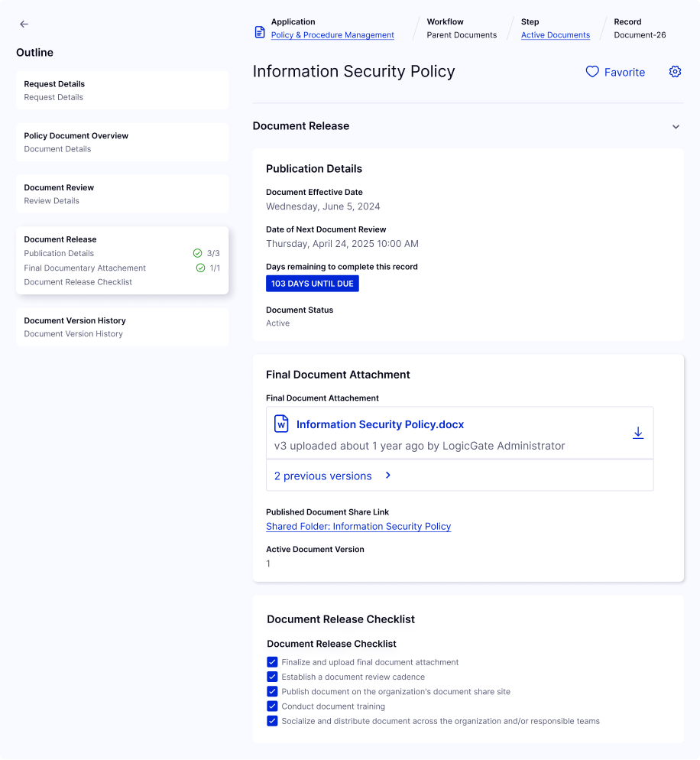Screen dimensions: 700x760
Task: Click the 103 Days Until Due badge
Action: click(x=313, y=284)
